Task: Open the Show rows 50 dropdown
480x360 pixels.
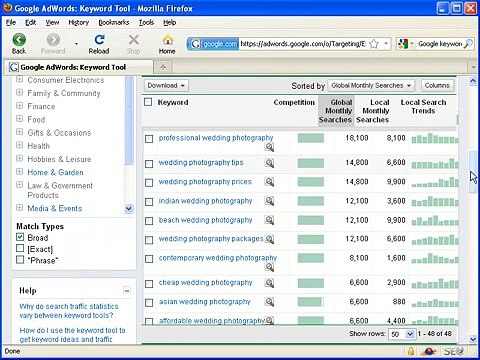Action: 401,334
